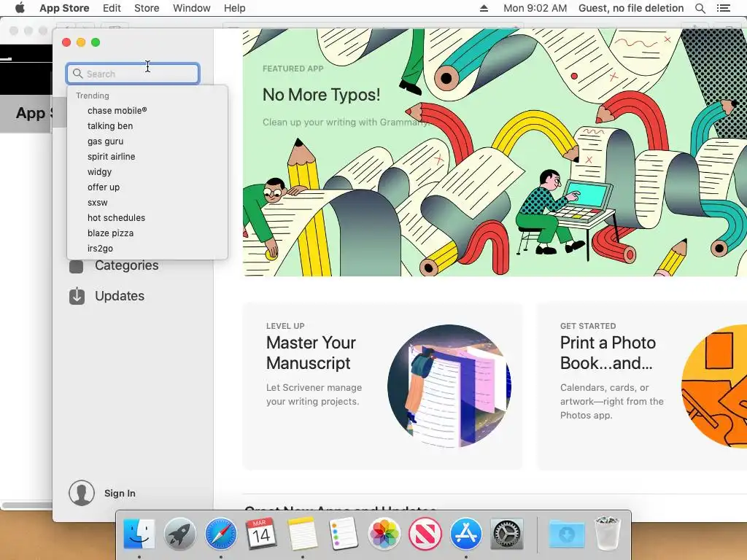Open Safari compass icon in dock
This screenshot has width=747, height=560.
click(220, 534)
